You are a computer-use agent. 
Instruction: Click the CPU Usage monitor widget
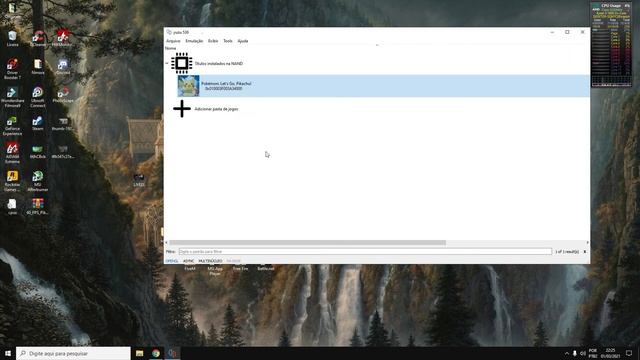tap(611, 44)
